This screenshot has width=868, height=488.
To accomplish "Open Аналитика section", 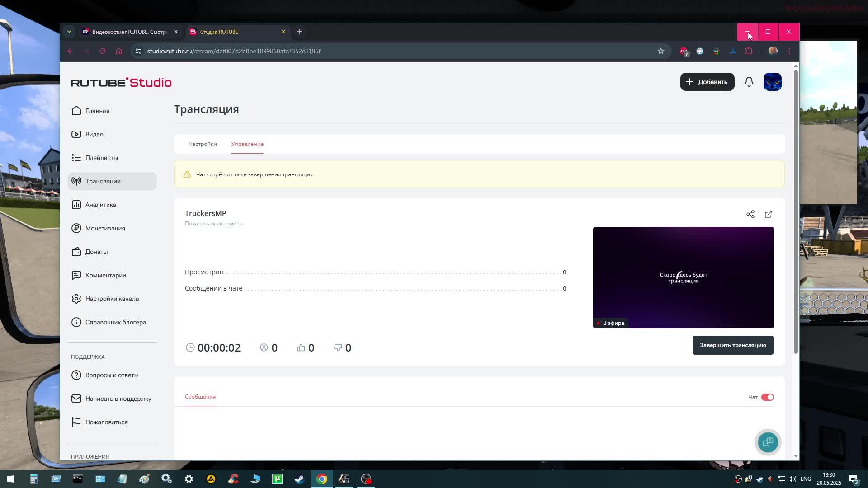I will [x=112, y=205].
